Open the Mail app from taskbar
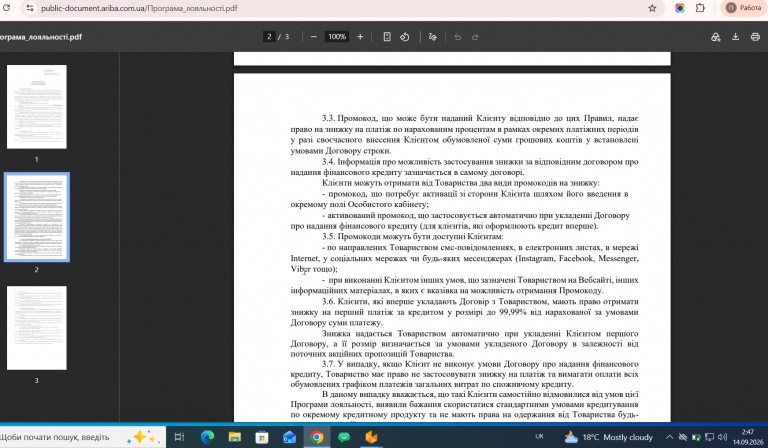This screenshot has width=768, height=448. tap(289, 437)
